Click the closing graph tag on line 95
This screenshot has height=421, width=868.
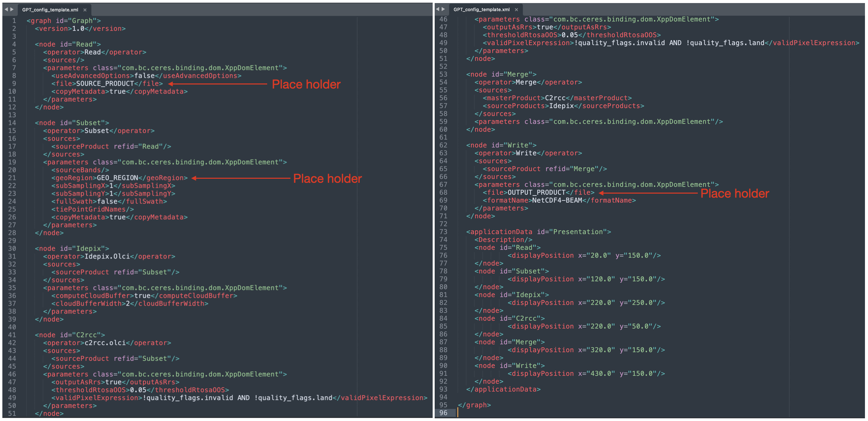click(x=474, y=405)
